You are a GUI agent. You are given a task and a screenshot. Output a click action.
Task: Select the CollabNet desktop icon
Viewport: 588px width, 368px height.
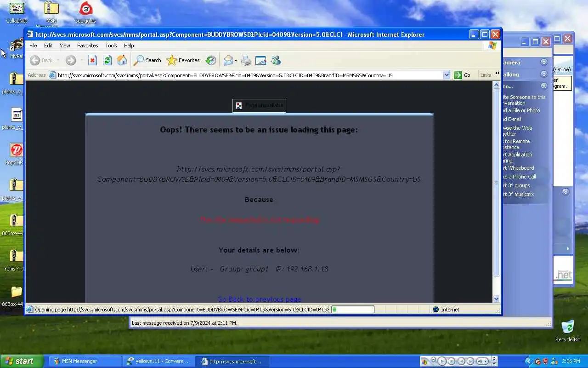point(17,12)
